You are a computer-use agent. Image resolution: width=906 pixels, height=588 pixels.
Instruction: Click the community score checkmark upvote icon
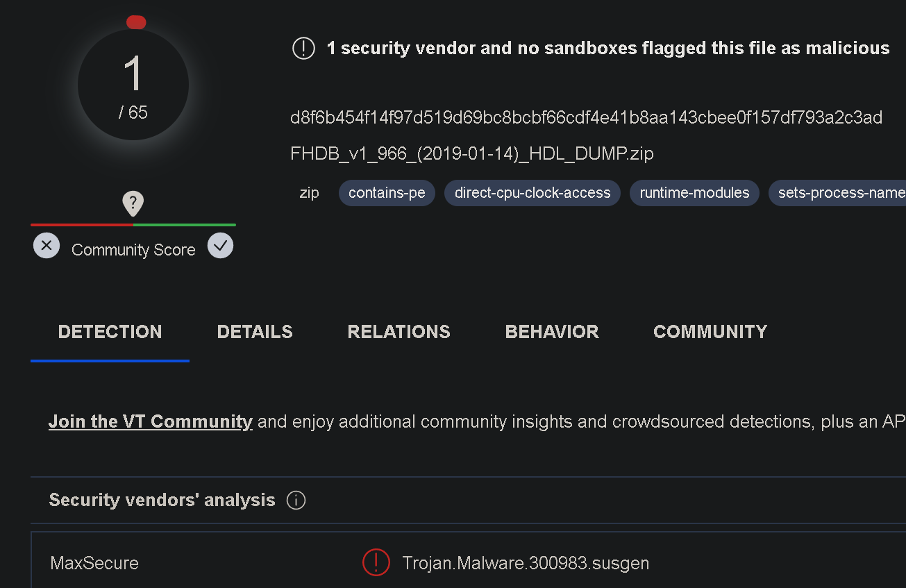tap(221, 246)
